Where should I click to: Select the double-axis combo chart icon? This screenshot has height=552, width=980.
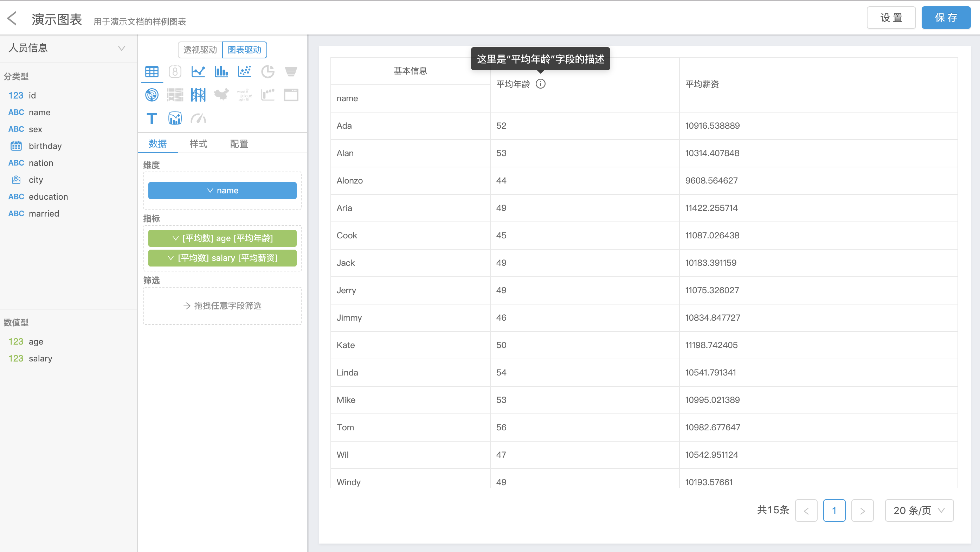[x=175, y=118]
